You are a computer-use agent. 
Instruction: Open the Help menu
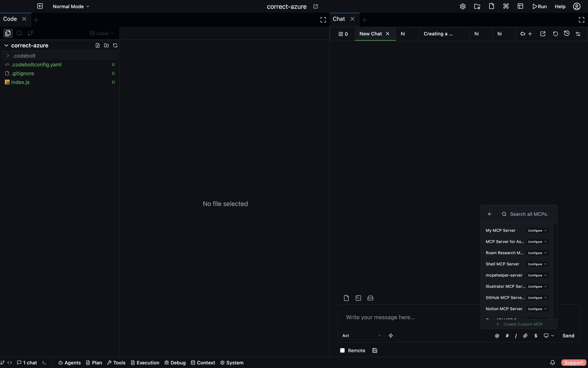click(x=560, y=6)
